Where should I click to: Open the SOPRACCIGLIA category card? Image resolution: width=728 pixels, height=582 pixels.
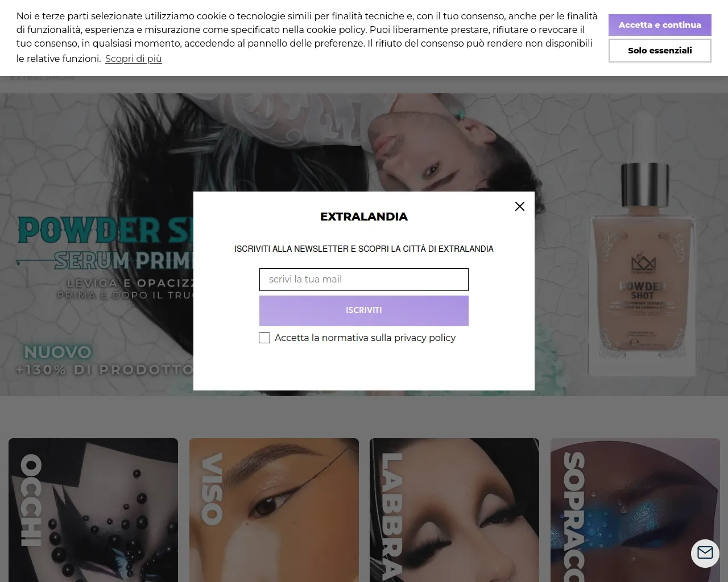point(635,510)
